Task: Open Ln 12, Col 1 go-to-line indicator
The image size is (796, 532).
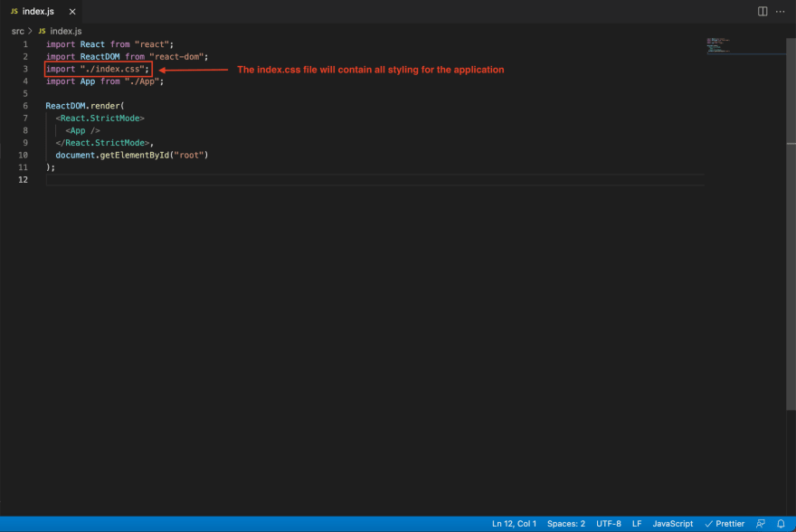Action: [514, 523]
